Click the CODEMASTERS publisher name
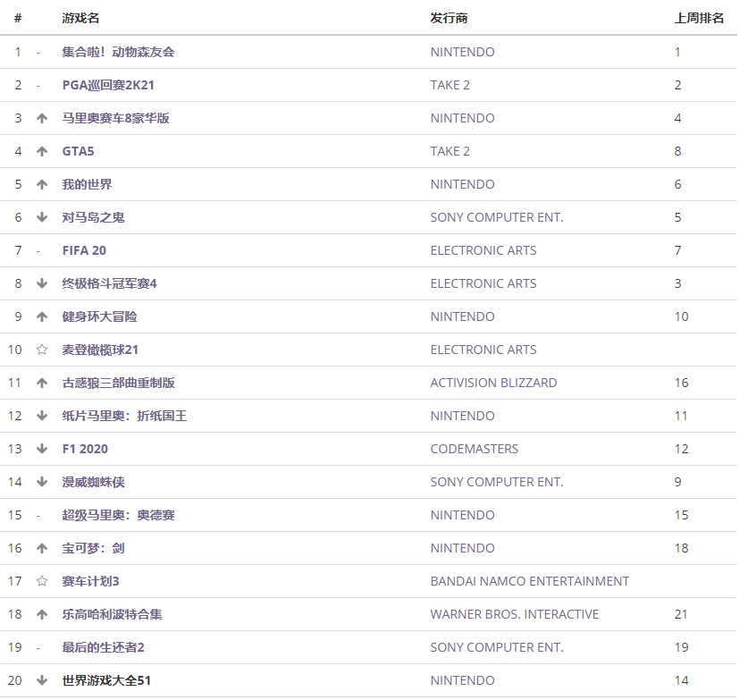740x700 pixels. click(x=474, y=449)
